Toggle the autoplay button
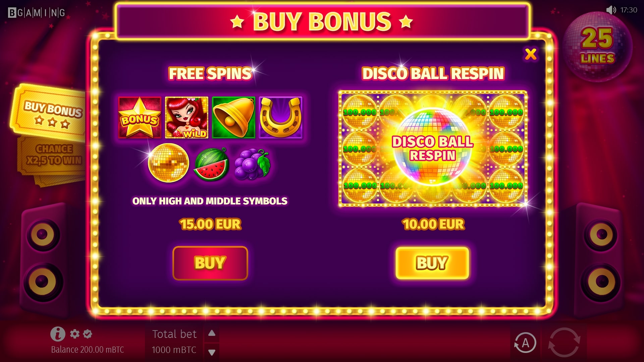Screen dimensions: 644x362 (525, 343)
